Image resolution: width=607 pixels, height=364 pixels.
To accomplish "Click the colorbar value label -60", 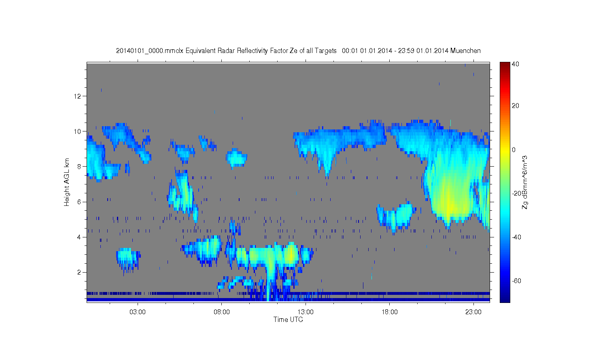I will [x=516, y=281].
